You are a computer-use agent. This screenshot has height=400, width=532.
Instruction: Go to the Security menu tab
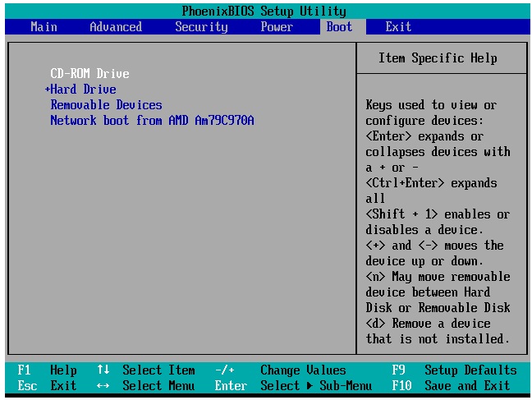click(201, 27)
